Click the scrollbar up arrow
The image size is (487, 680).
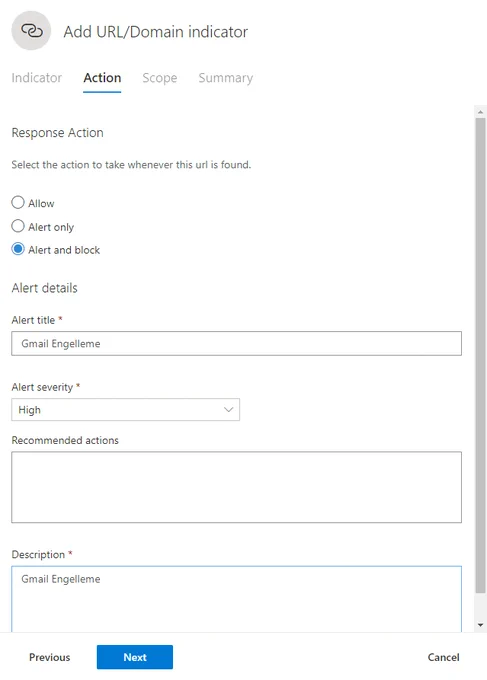[x=480, y=112]
